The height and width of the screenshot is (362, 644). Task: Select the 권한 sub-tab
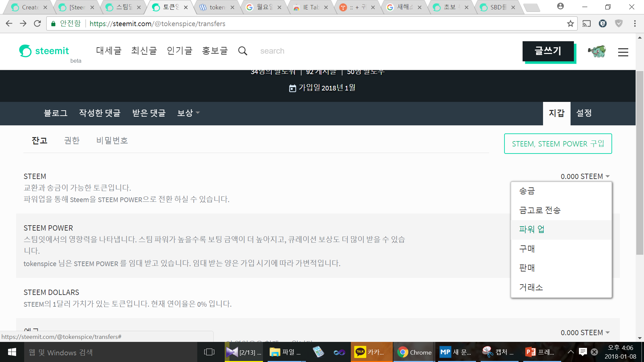click(72, 140)
